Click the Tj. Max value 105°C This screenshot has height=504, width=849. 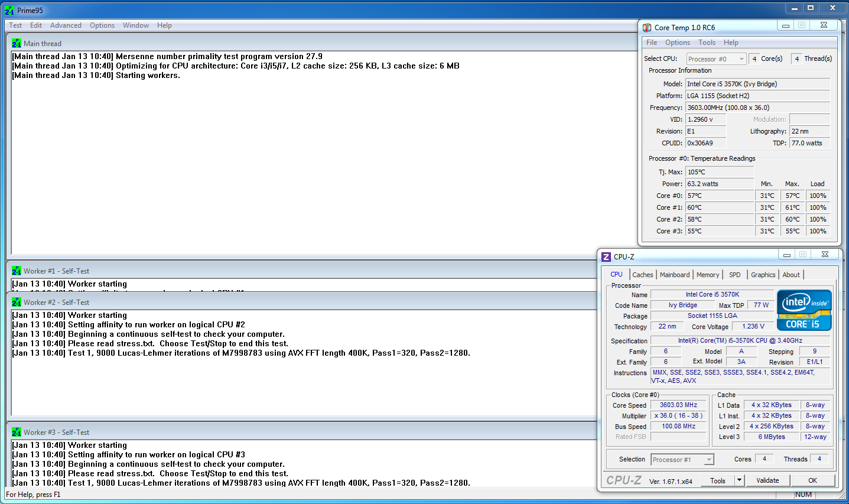[x=720, y=172]
